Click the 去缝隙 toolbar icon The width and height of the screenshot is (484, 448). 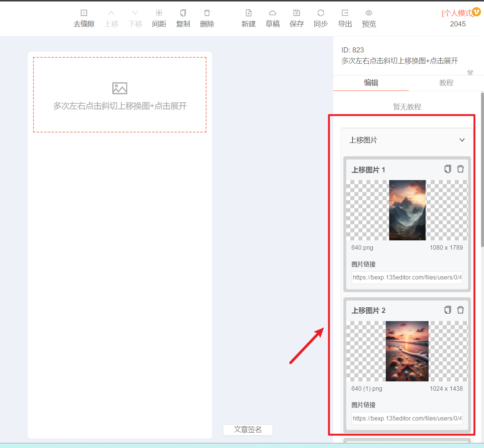point(84,13)
